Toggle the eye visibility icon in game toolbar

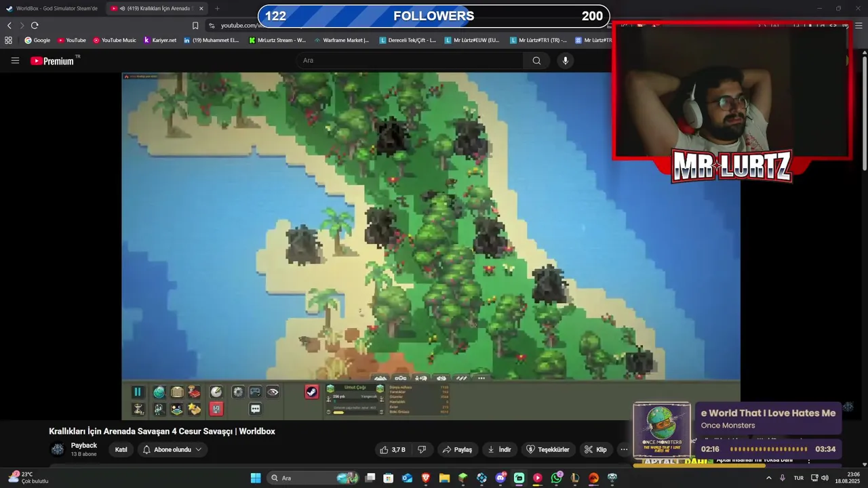click(x=273, y=392)
